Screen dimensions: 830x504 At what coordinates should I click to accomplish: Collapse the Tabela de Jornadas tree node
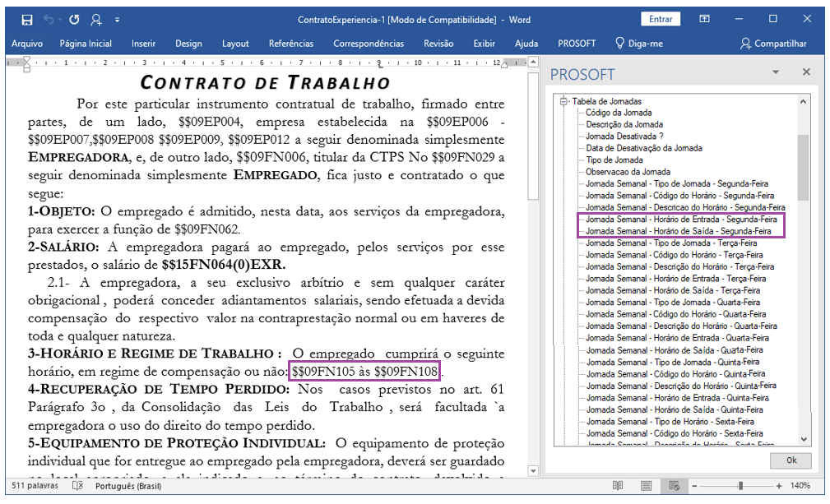point(563,101)
